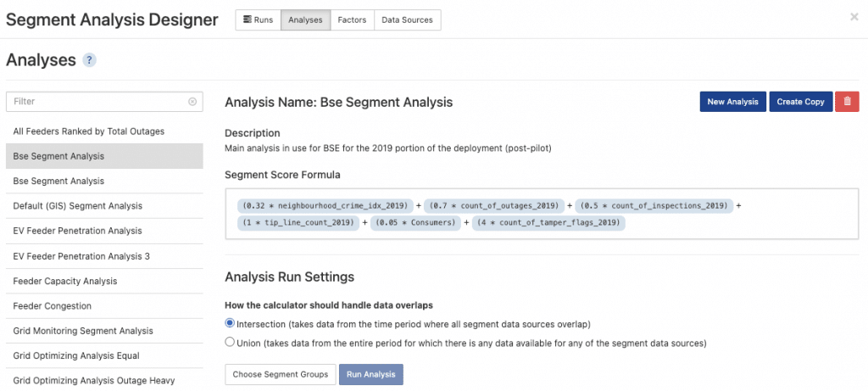Select EV Feeder Penetration Analysis 3
868x391 pixels.
[81, 256]
